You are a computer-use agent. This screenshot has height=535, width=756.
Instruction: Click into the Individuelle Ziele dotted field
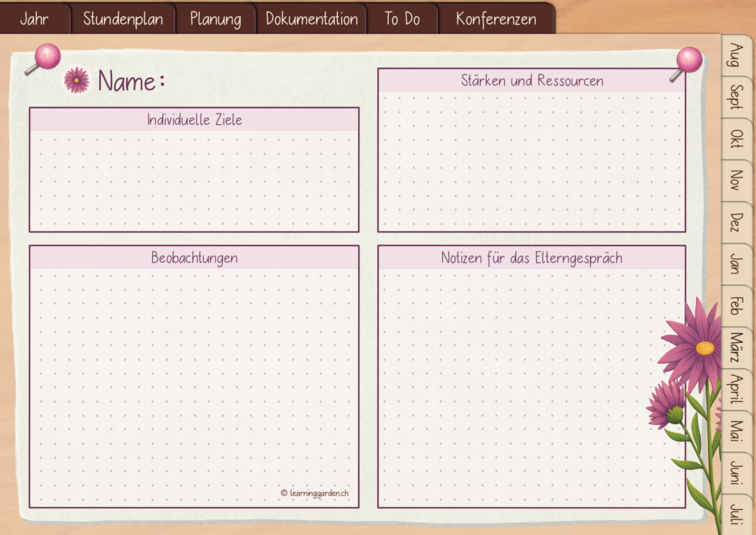click(194, 180)
